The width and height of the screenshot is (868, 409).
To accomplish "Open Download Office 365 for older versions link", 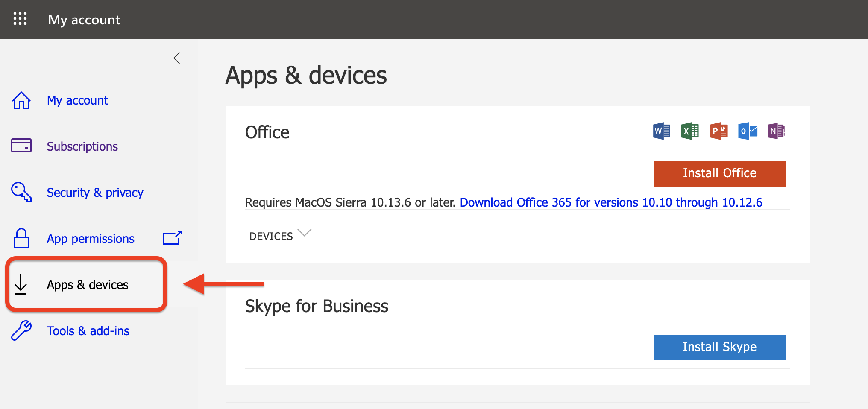I will pyautogui.click(x=611, y=202).
